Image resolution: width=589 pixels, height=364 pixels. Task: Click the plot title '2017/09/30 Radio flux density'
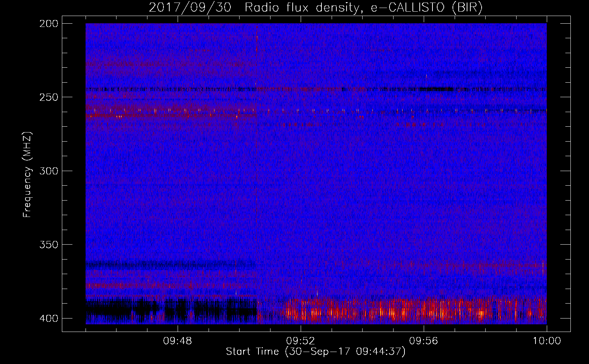315,8
